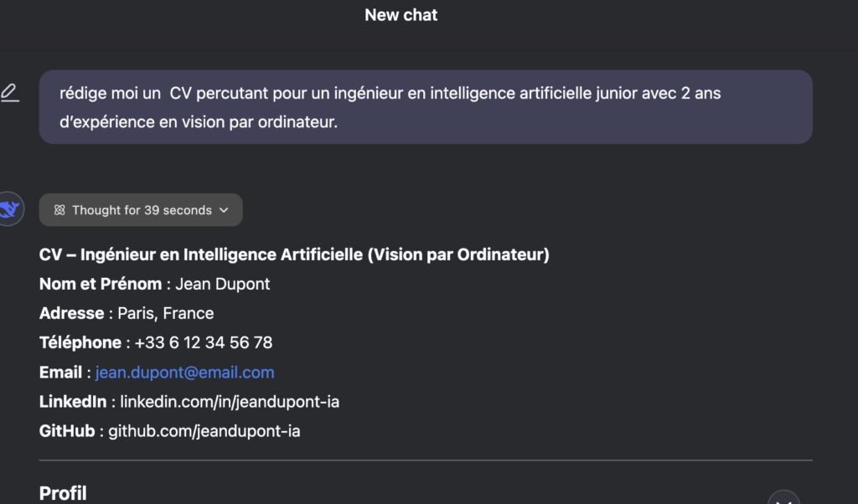Click the "Thought for 39 seconds" text
The height and width of the screenshot is (504, 858).
click(x=142, y=210)
